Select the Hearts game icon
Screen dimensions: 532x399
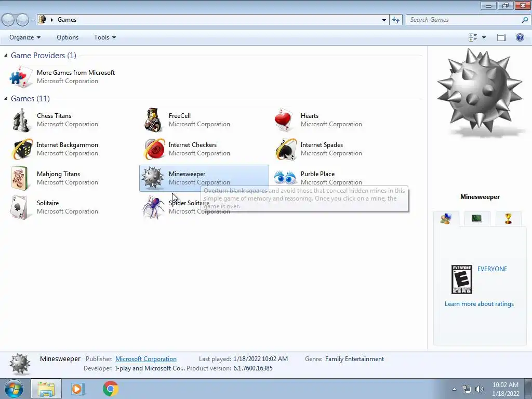(284, 120)
